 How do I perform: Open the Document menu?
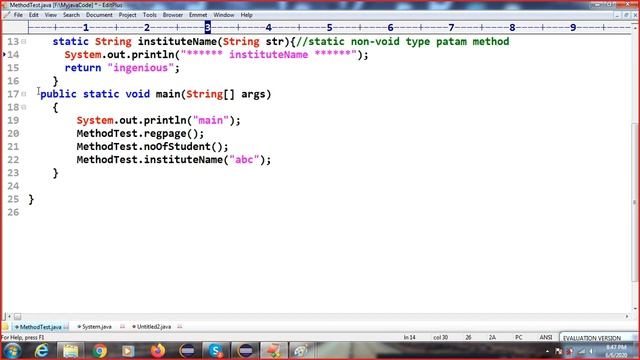99,15
